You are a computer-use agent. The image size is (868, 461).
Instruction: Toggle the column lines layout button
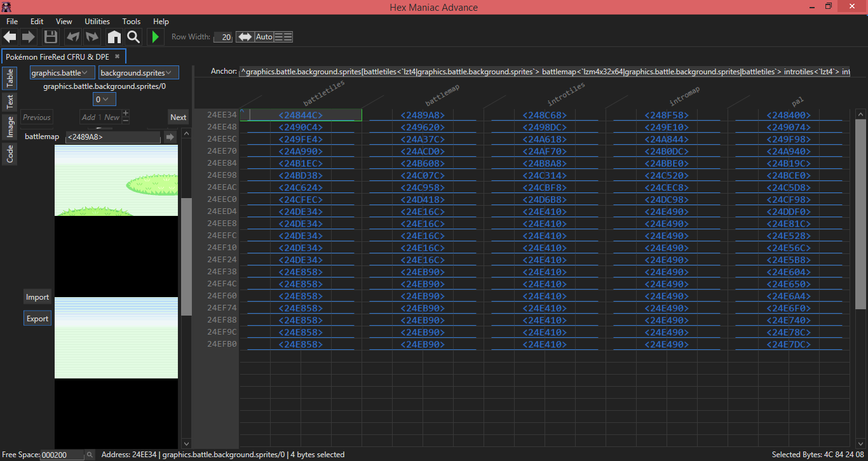(283, 37)
